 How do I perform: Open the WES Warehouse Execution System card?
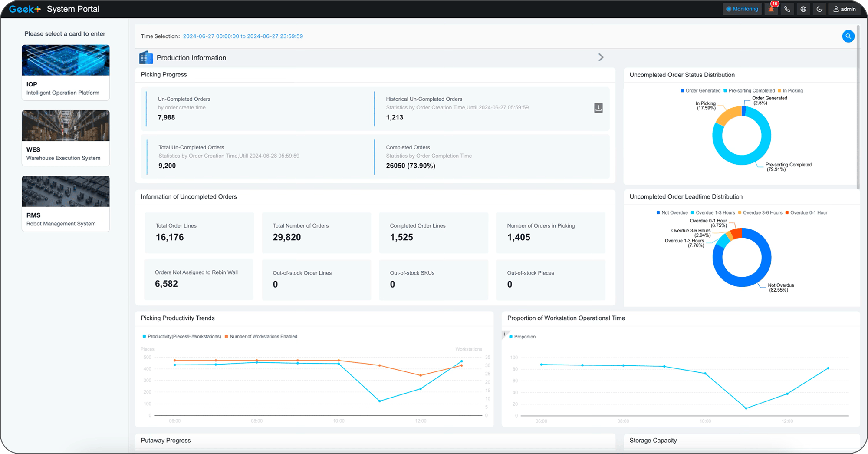point(66,137)
